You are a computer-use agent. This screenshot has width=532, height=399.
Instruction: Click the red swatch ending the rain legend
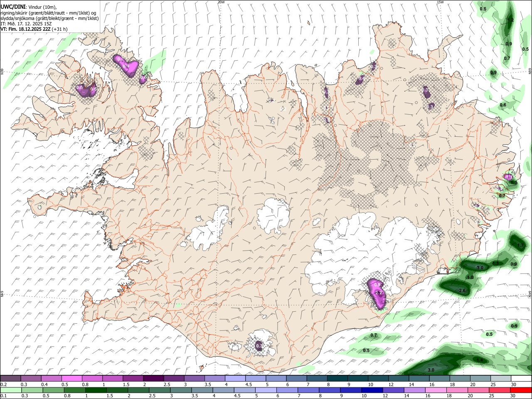521,390
